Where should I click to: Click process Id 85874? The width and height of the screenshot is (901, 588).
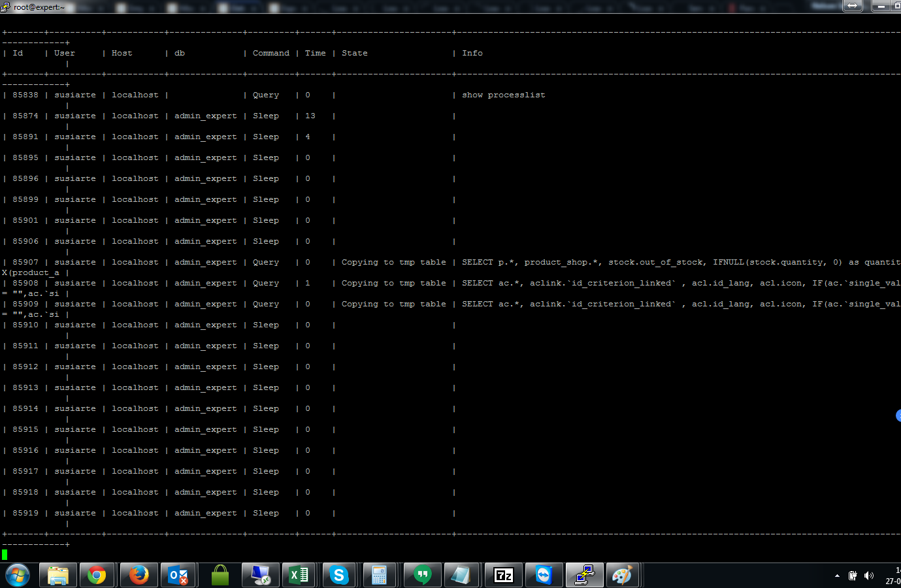click(x=25, y=116)
